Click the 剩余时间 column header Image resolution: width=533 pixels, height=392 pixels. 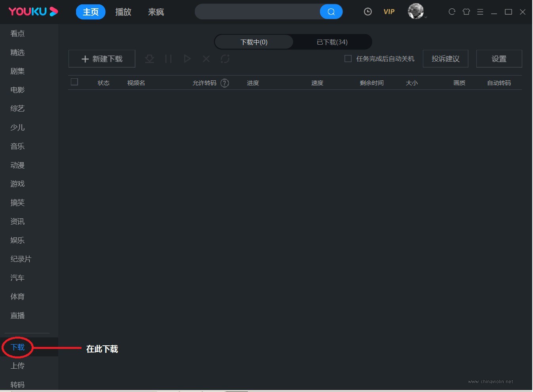(372, 83)
